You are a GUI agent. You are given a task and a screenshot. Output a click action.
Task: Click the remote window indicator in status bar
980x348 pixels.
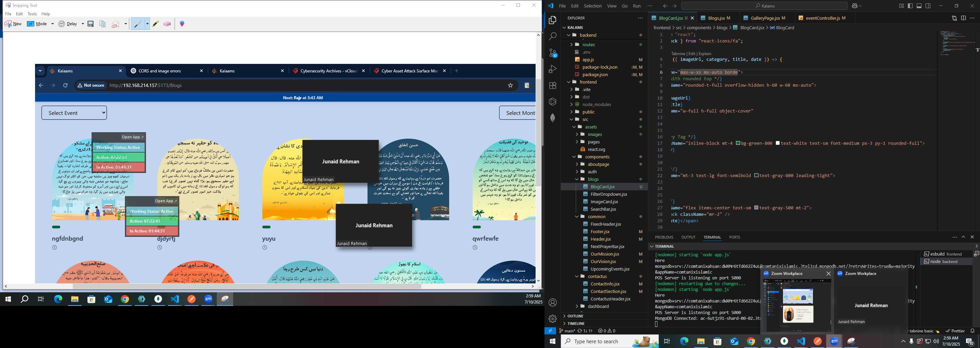pos(550,331)
